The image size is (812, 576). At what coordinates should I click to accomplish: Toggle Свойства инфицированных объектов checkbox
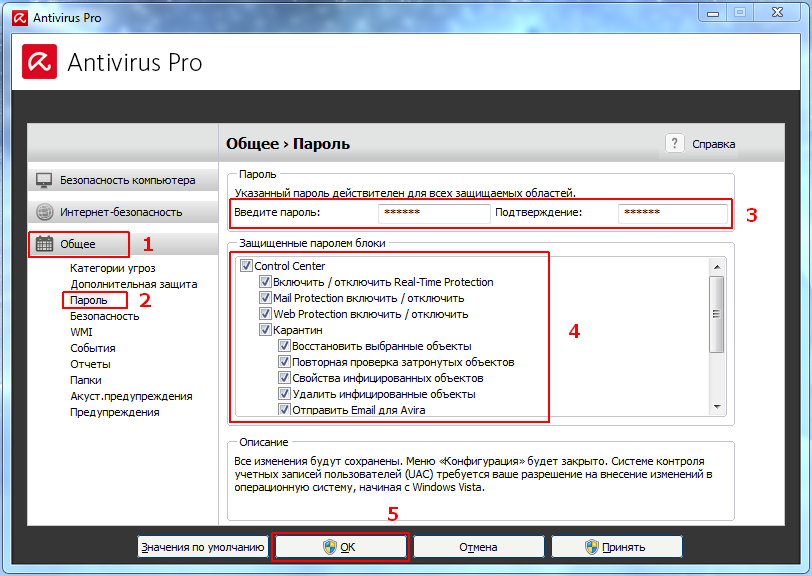[284, 378]
